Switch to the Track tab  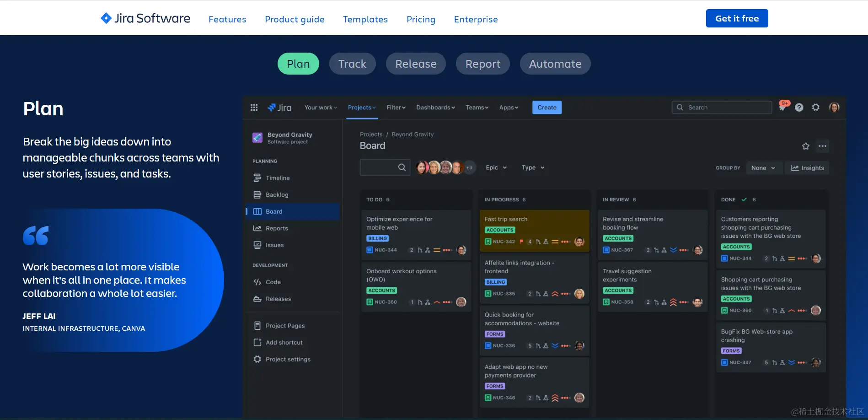click(x=352, y=64)
